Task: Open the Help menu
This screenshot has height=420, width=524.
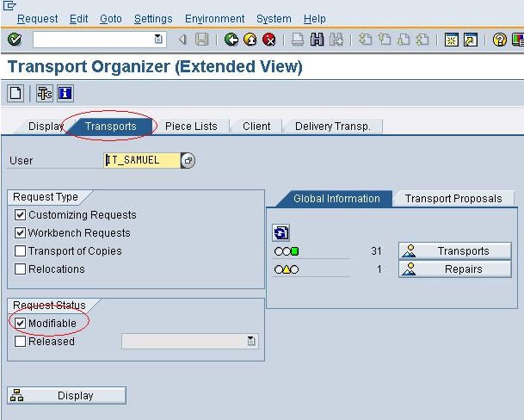Action: pos(314,19)
